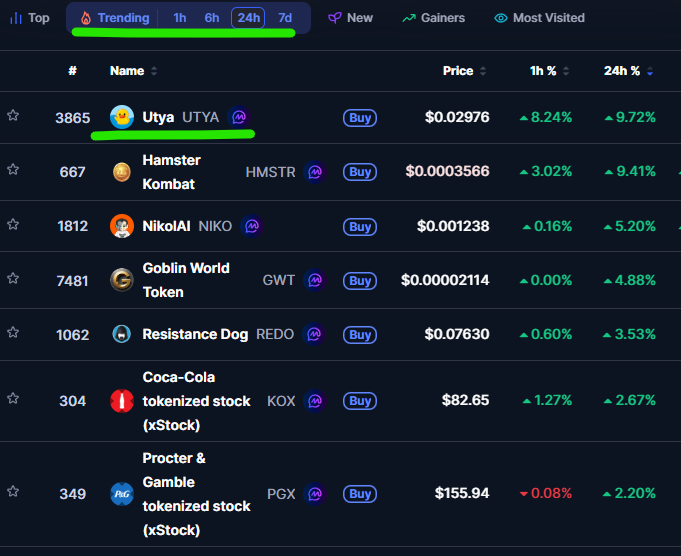Open the NikolAI coin page
Screen dimensions: 681x556
pos(166,226)
